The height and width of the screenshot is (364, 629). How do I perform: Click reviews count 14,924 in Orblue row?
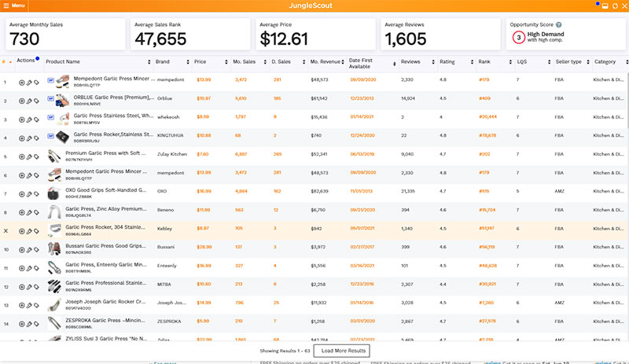(x=408, y=98)
